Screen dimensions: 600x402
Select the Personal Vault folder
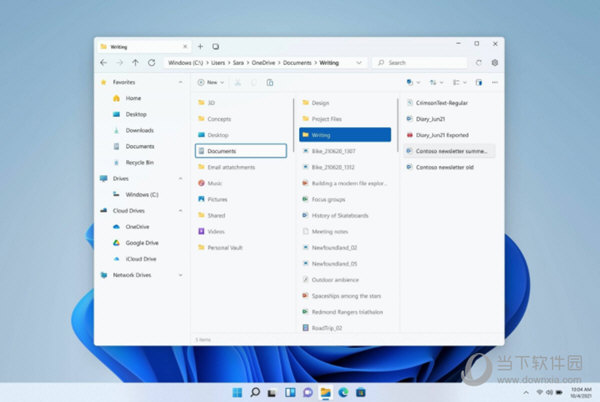pyautogui.click(x=241, y=247)
